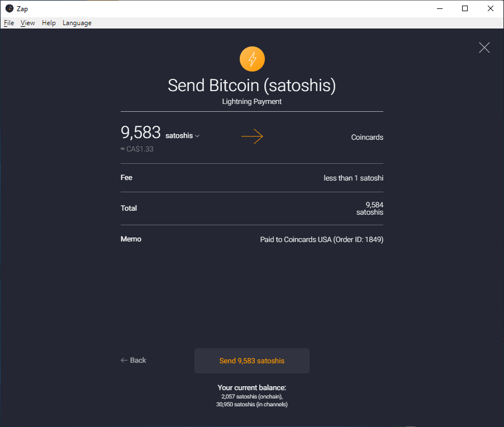Click the left arrow next to Back
This screenshot has height=427, width=504.
[x=124, y=360]
